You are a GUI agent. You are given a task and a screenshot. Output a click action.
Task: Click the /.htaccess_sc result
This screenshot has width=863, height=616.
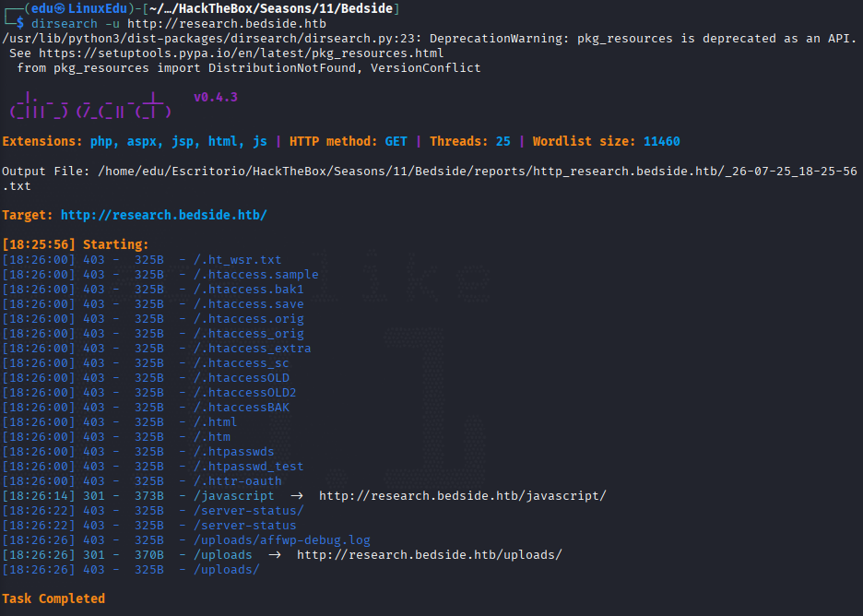pos(241,363)
